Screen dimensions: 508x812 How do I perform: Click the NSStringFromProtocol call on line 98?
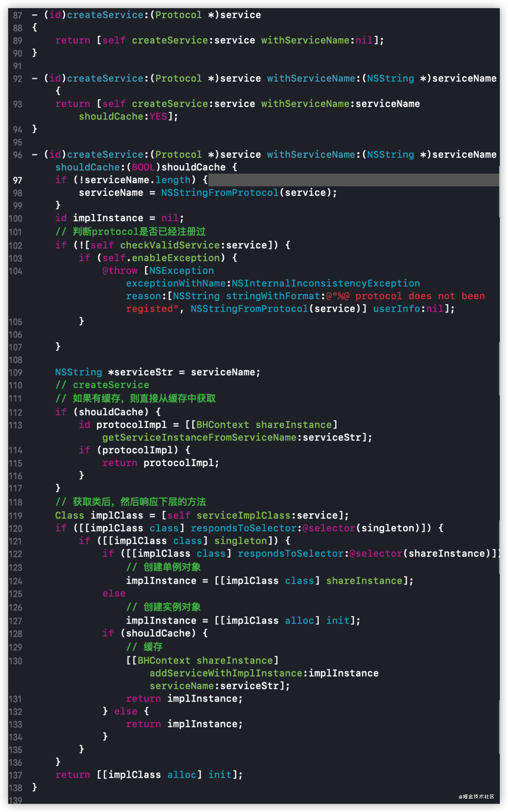coord(220,193)
